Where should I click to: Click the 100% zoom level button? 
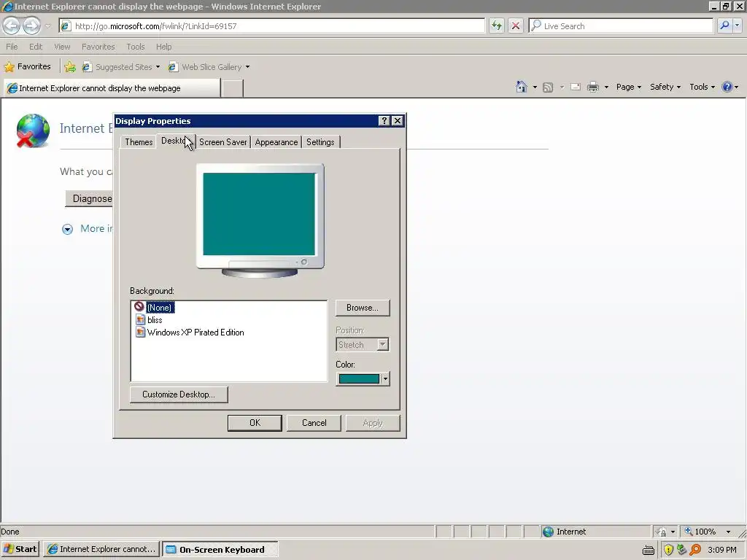coord(700,532)
